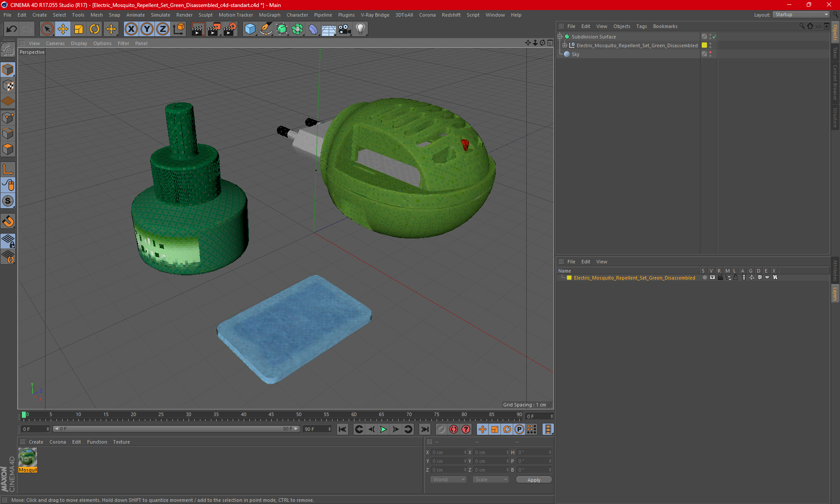Toggle Autokeying button

pos(454,429)
